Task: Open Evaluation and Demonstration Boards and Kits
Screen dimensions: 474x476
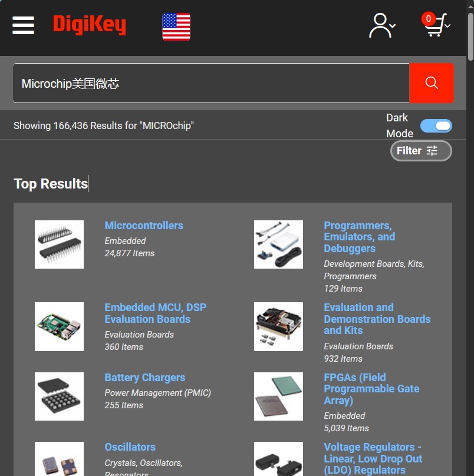Action: point(377,319)
